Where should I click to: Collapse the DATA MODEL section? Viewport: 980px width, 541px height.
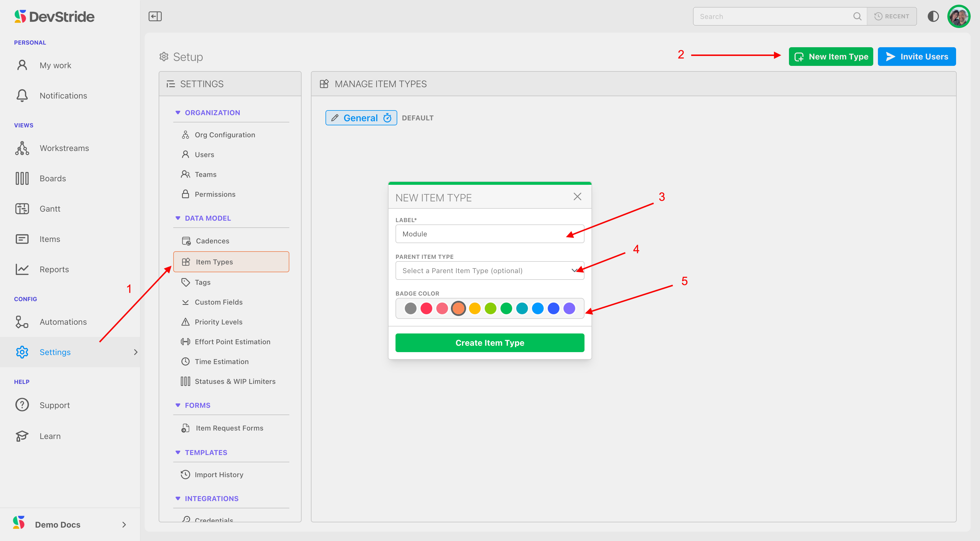coord(178,218)
